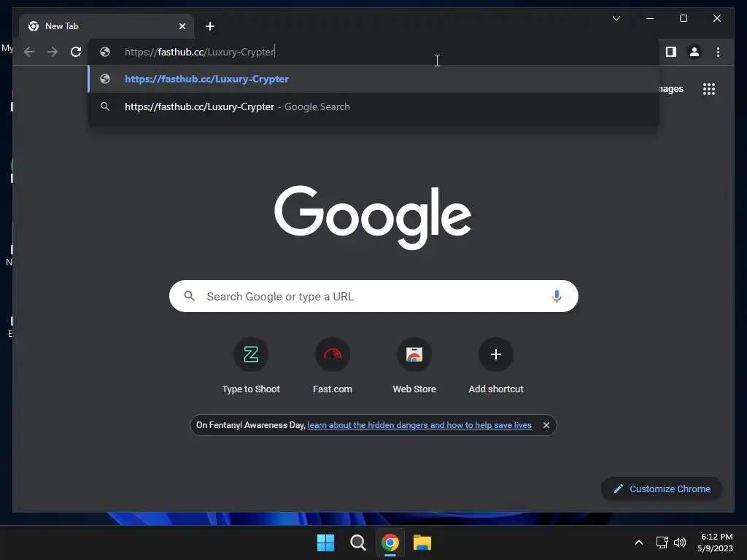Screen dimensions: 747x560
Task: Open the Google apps grid
Action: coord(709,89)
